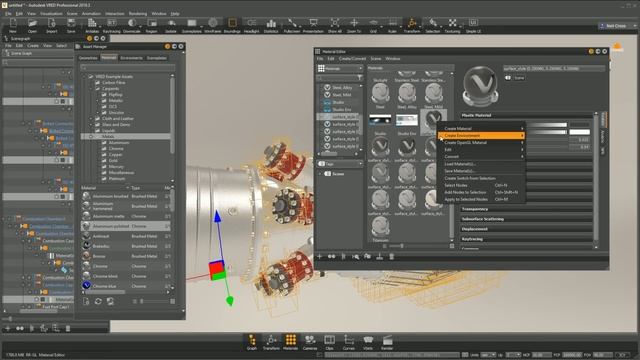Open the Rendering menu in main menu bar
The height and width of the screenshot is (360, 640).
pos(138,14)
